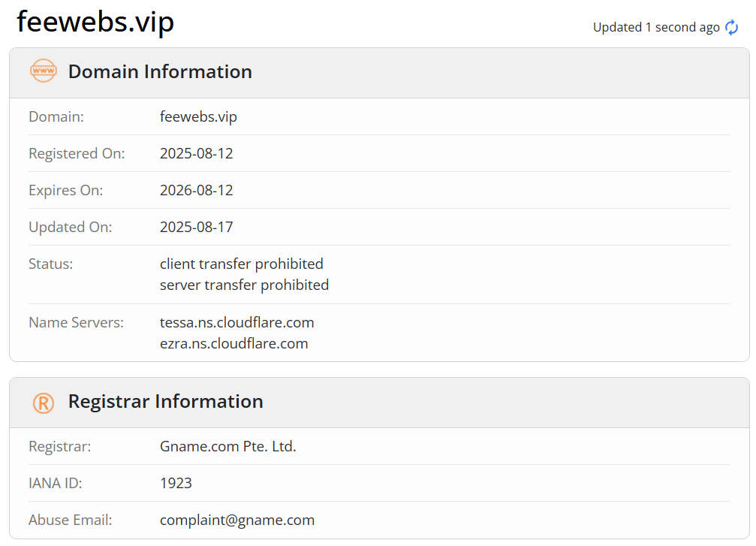Viewport: 756px width, 546px height.
Task: Click the Registrar Information header
Action: [165, 401]
